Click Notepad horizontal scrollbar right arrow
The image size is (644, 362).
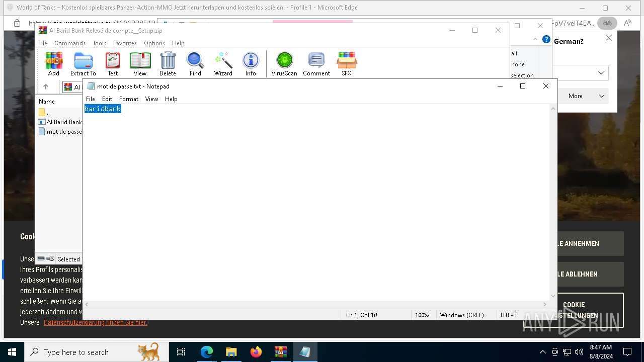coord(545,304)
